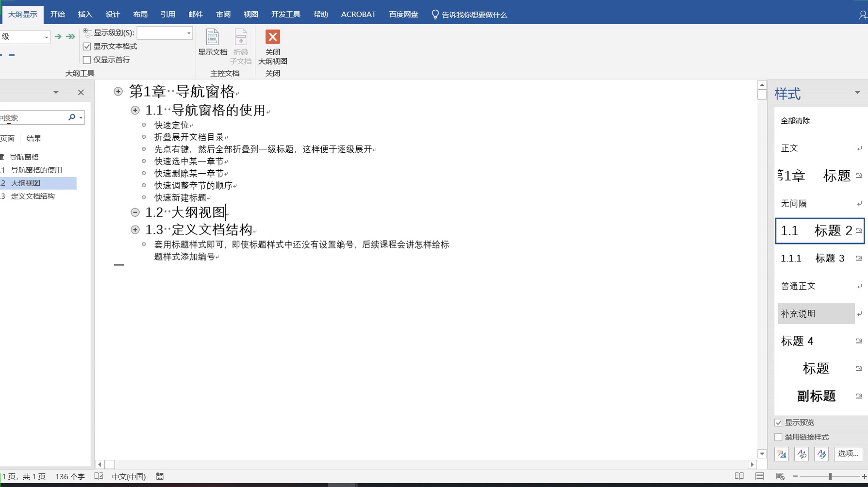
Task: Expand the 1.3 定义文档结构 heading
Action: click(135, 229)
